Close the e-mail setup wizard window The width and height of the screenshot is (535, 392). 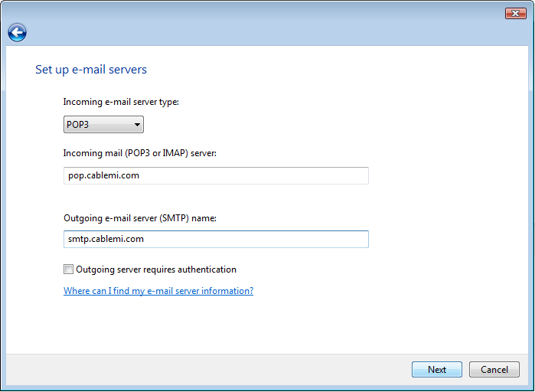click(x=515, y=14)
